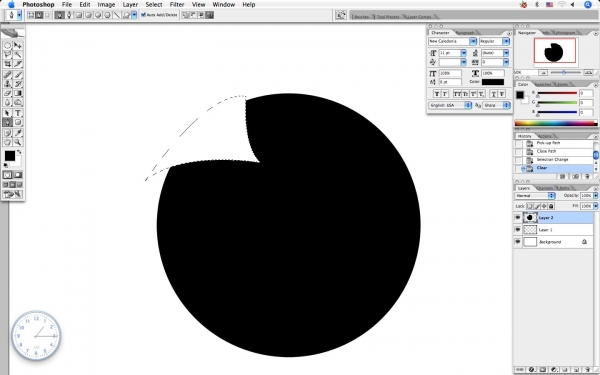This screenshot has height=375, width=600.
Task: Select the Blur tool
Action: [7, 102]
